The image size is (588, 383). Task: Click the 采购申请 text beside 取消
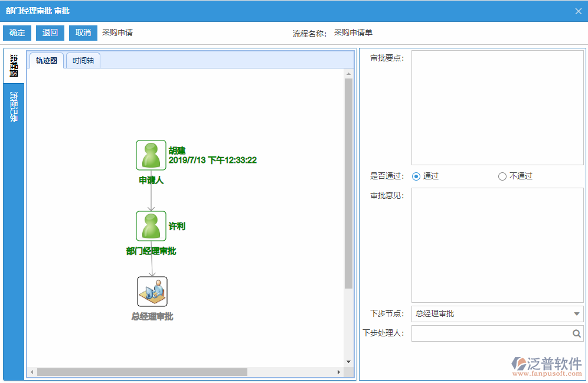tap(117, 32)
